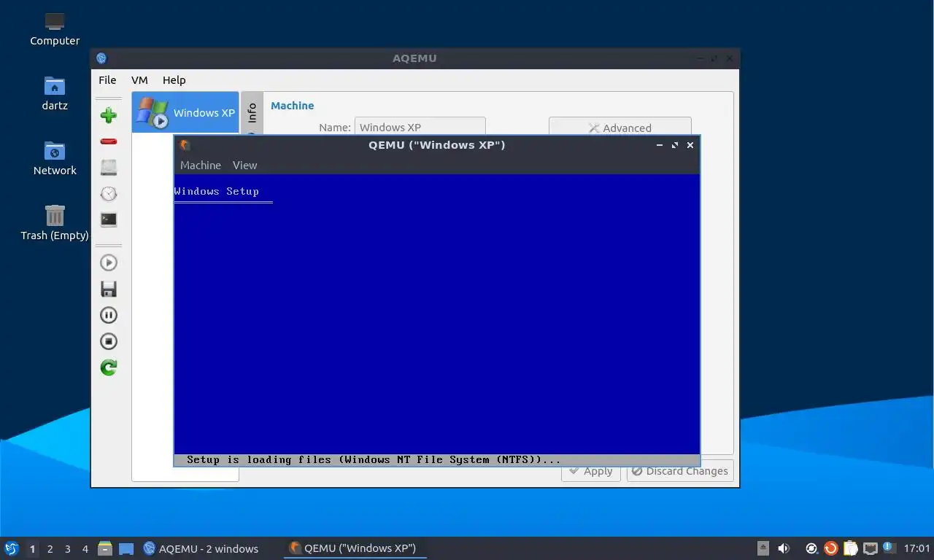Screen dimensions: 934x560
Task: Open the Computer desktop icon
Action: click(x=55, y=29)
